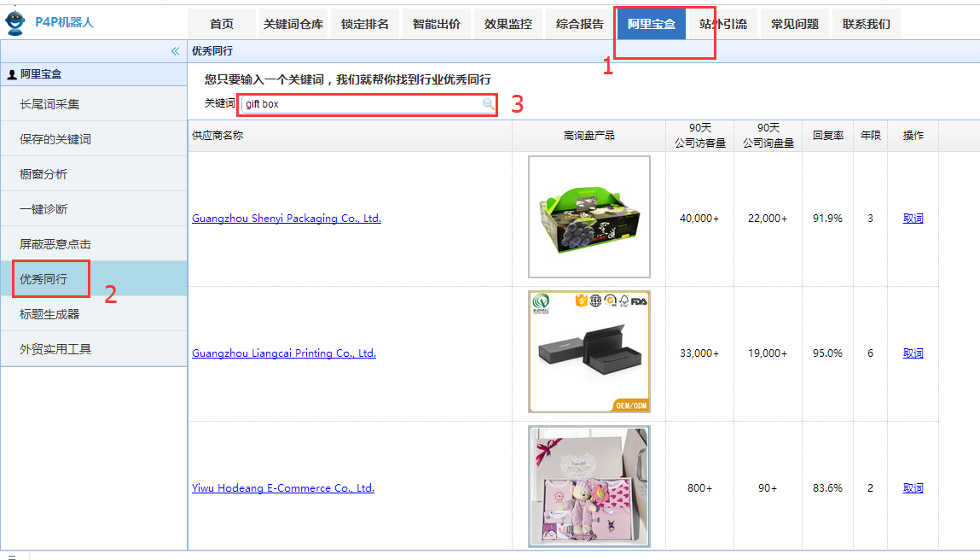Click the 95.0% reply rate cell
The height and width of the screenshot is (560, 980).
[x=827, y=353]
